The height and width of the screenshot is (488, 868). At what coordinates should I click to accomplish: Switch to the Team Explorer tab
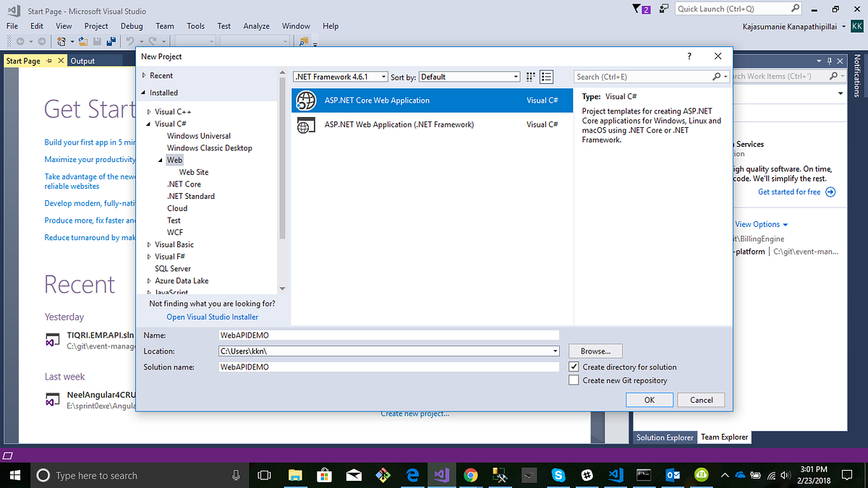tap(724, 437)
